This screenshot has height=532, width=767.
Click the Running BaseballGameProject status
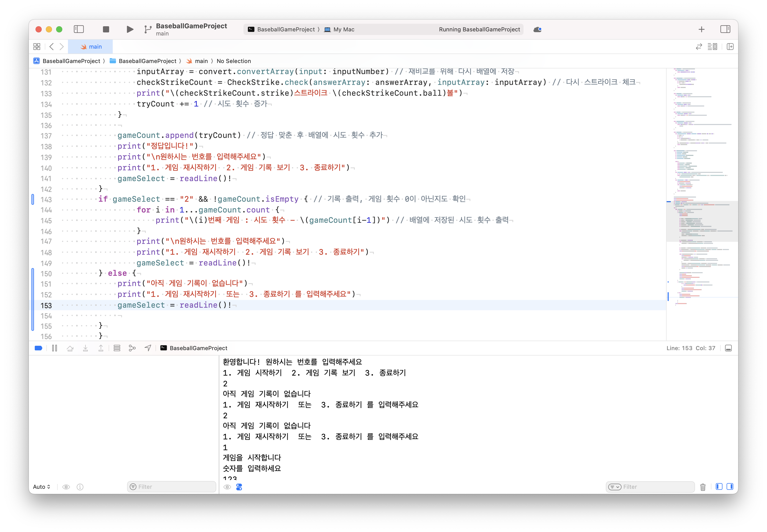[x=479, y=29]
